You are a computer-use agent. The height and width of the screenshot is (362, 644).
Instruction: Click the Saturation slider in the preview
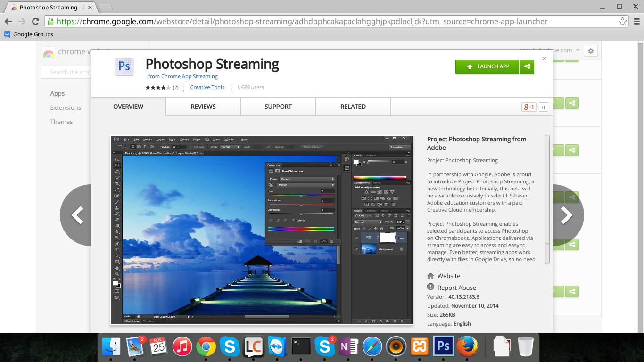click(x=301, y=204)
